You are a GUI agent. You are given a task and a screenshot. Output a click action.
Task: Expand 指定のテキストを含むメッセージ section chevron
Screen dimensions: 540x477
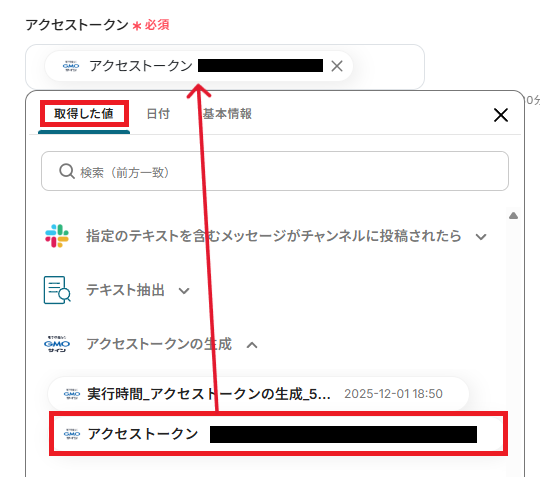481,237
